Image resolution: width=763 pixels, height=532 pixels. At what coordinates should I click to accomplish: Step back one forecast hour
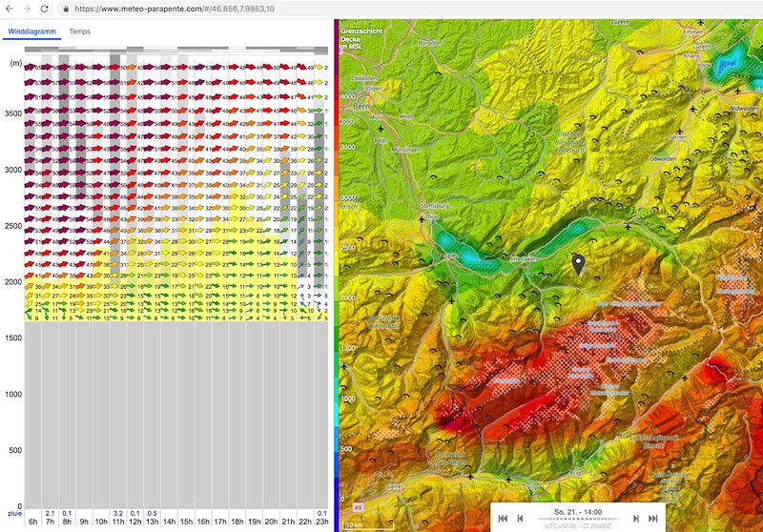520,518
